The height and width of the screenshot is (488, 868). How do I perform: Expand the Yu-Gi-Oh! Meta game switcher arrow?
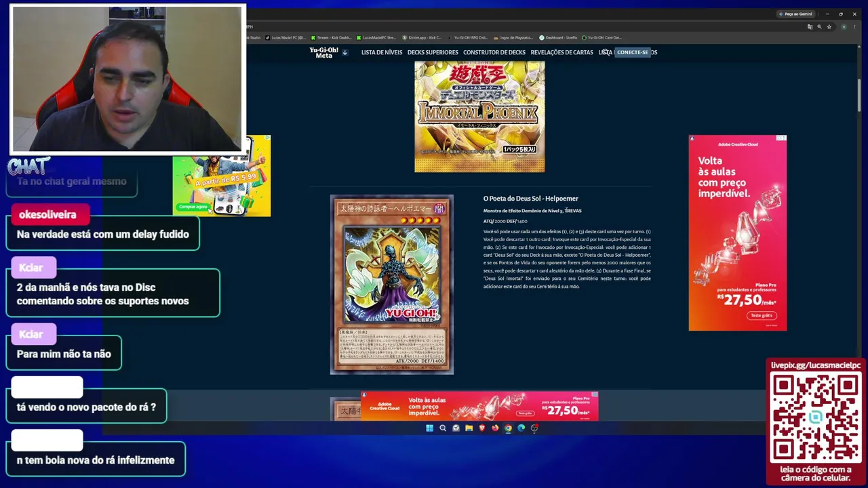tap(344, 52)
